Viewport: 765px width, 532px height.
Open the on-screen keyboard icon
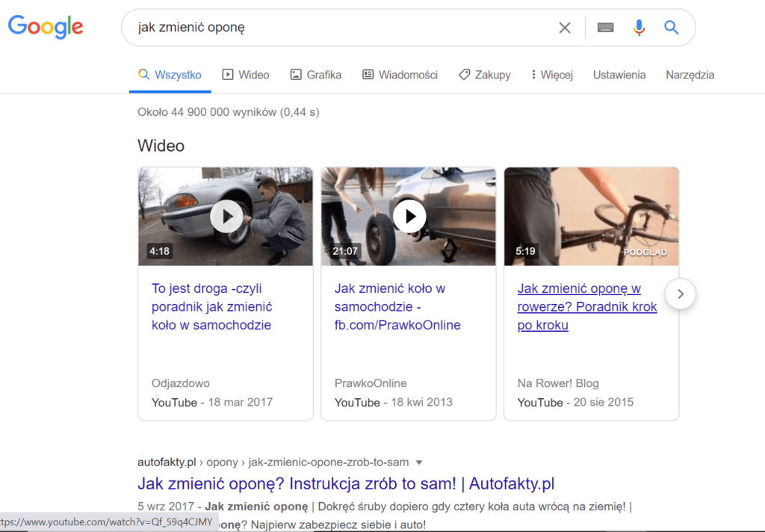pyautogui.click(x=605, y=27)
